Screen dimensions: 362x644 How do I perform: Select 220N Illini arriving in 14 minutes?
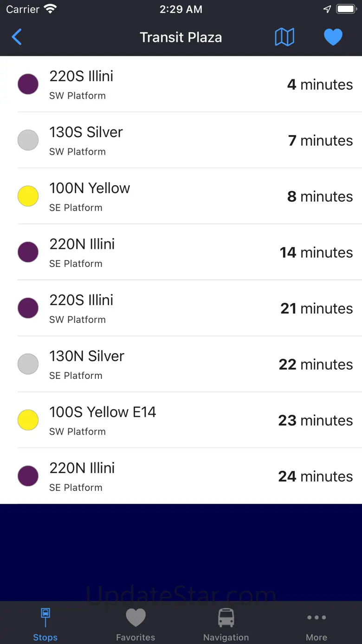[x=181, y=252]
